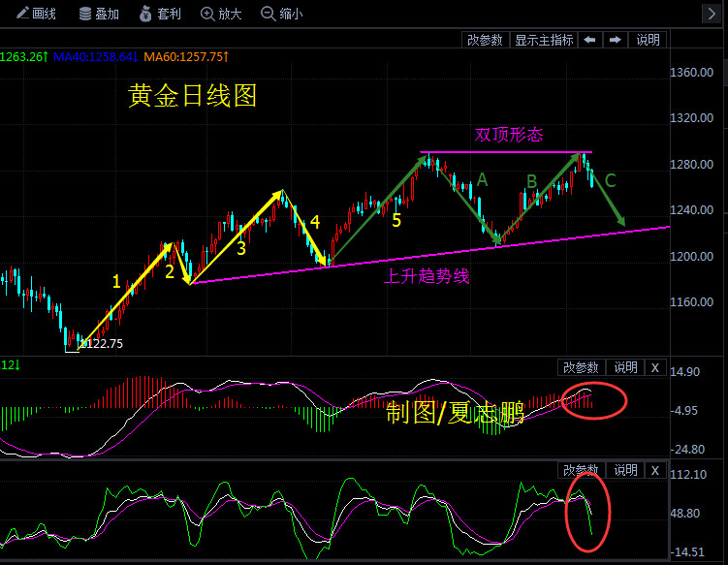Click 改参数 in the KDJ panel
Viewport: 728px width, 565px height.
(581, 470)
